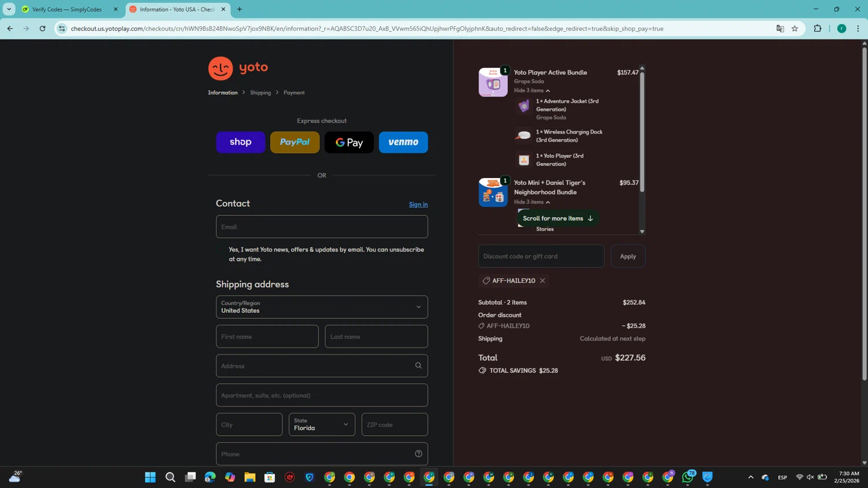The width and height of the screenshot is (868, 488).
Task: Open Task View on taskbar
Action: (x=190, y=477)
